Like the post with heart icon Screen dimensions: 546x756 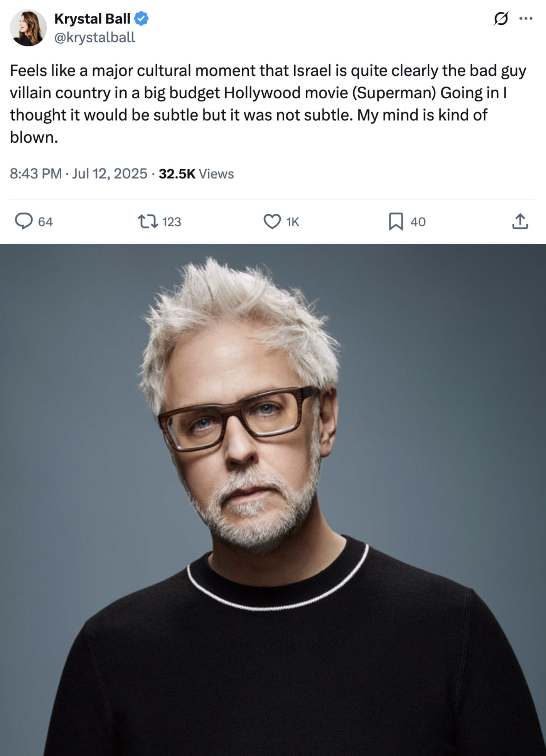click(x=272, y=221)
